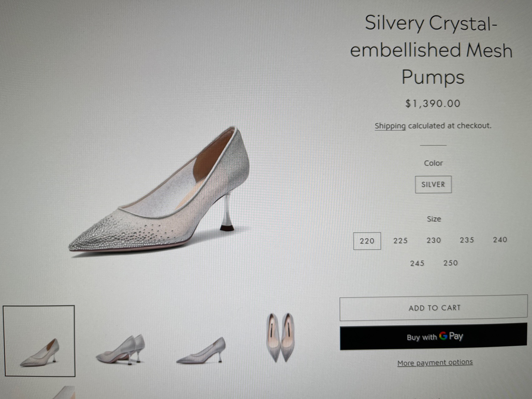
Task: Select the SILVER color swatch
Action: point(433,184)
